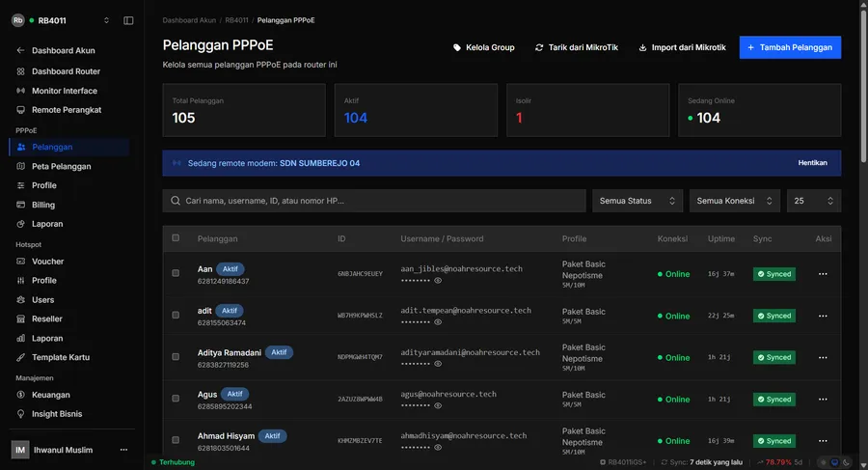Reveal the password for ahmadhisyam with the eye icon
This screenshot has width=868, height=470.
(x=438, y=447)
